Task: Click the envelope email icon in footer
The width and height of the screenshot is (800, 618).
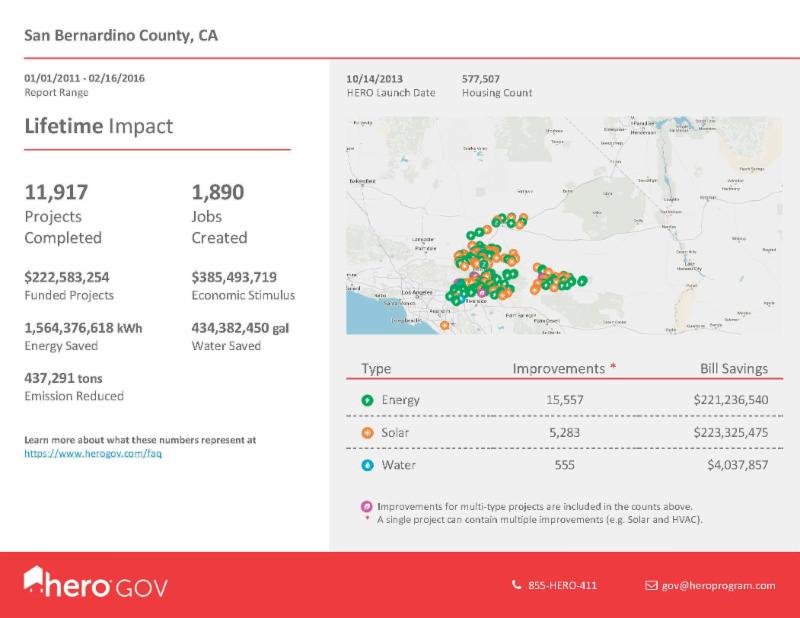Action: click(651, 585)
